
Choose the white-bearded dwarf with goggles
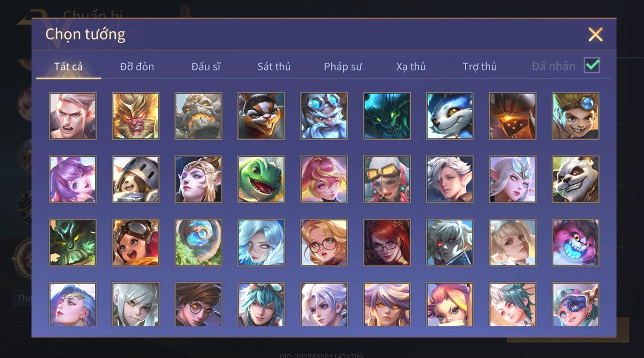click(x=324, y=116)
